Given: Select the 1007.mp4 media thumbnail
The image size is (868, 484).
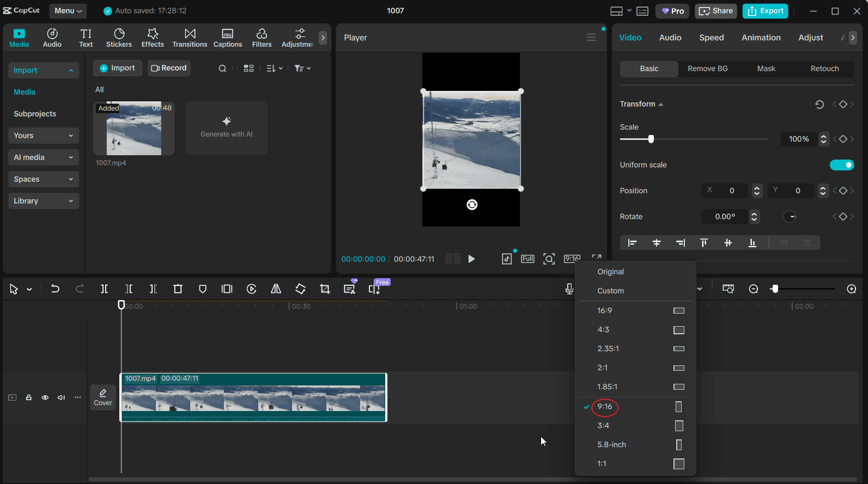Looking at the screenshot, I should pos(134,128).
